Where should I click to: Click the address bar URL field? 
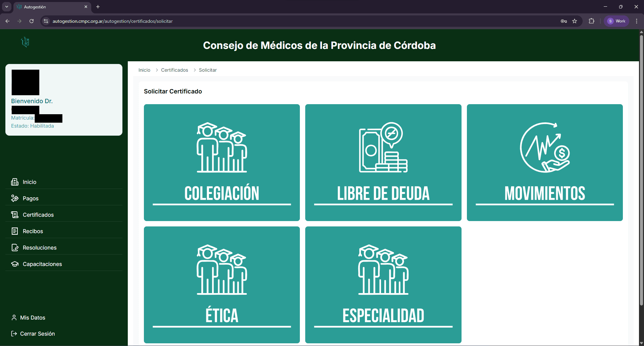(x=134, y=21)
